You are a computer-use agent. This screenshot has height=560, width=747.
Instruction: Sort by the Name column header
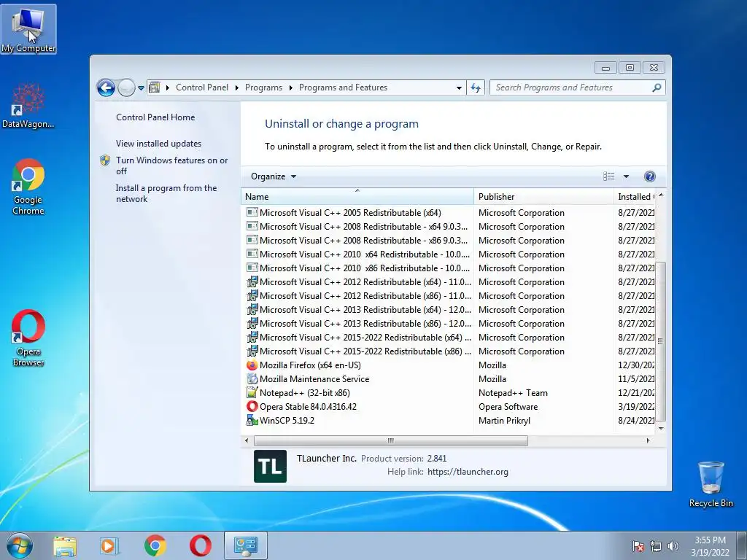pyautogui.click(x=357, y=197)
